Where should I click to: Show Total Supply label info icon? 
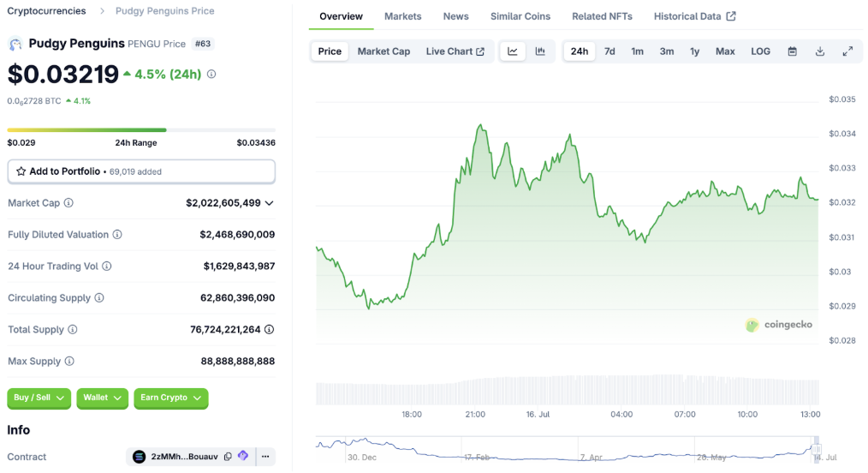click(73, 329)
